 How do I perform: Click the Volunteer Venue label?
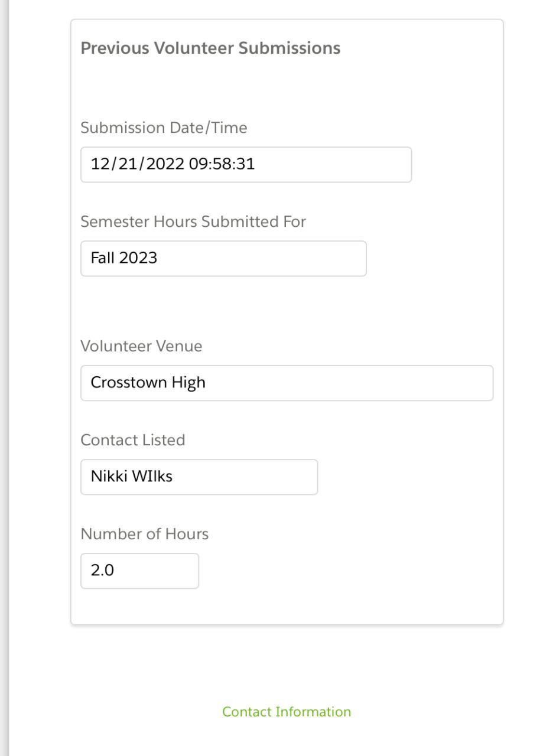141,346
